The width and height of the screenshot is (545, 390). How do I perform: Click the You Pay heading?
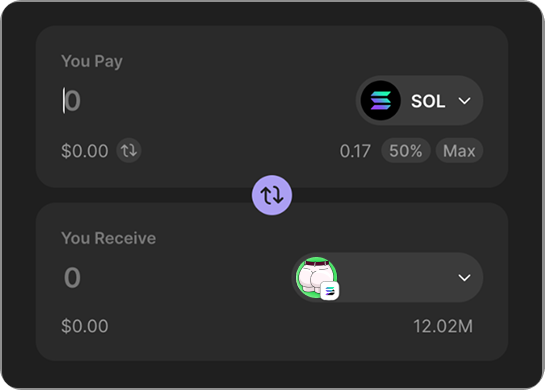point(92,62)
